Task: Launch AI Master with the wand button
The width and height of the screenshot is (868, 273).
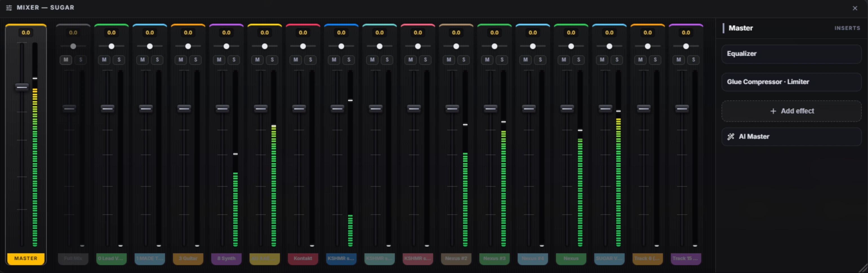Action: tap(791, 137)
